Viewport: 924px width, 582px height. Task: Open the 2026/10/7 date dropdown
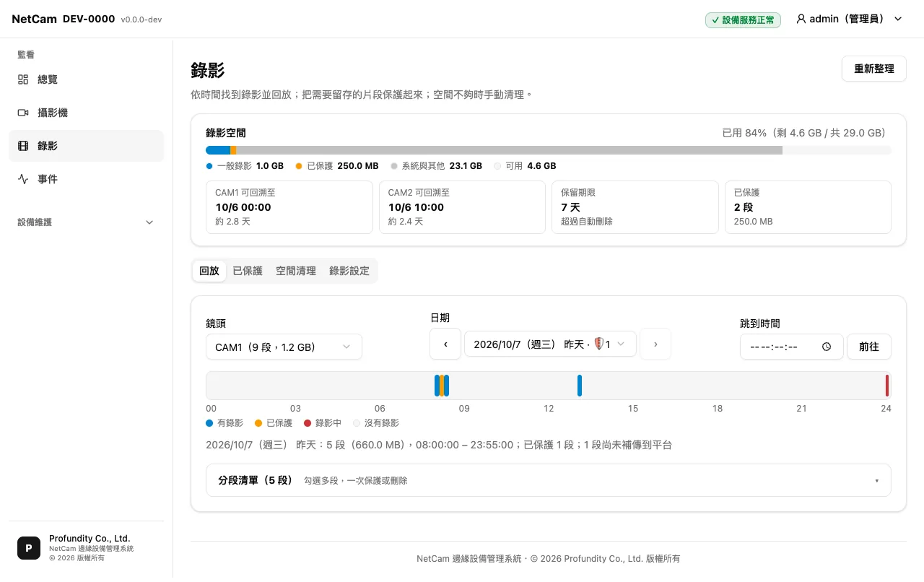click(550, 344)
